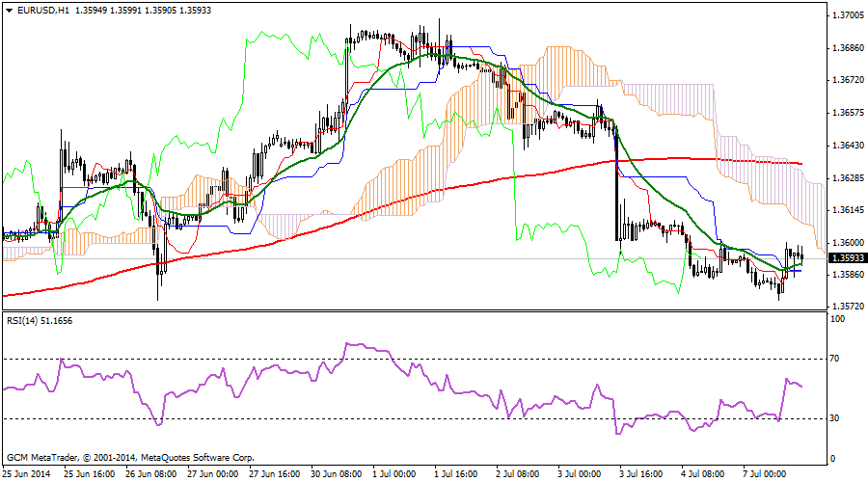
Task: Click the chart menu triangle beside EURUSD,H1
Action: pos(10,10)
